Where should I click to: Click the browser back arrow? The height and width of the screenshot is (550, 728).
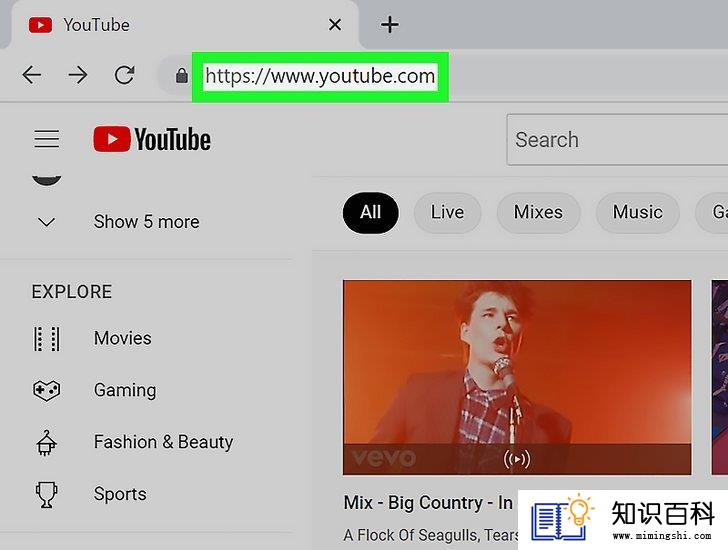click(x=32, y=75)
